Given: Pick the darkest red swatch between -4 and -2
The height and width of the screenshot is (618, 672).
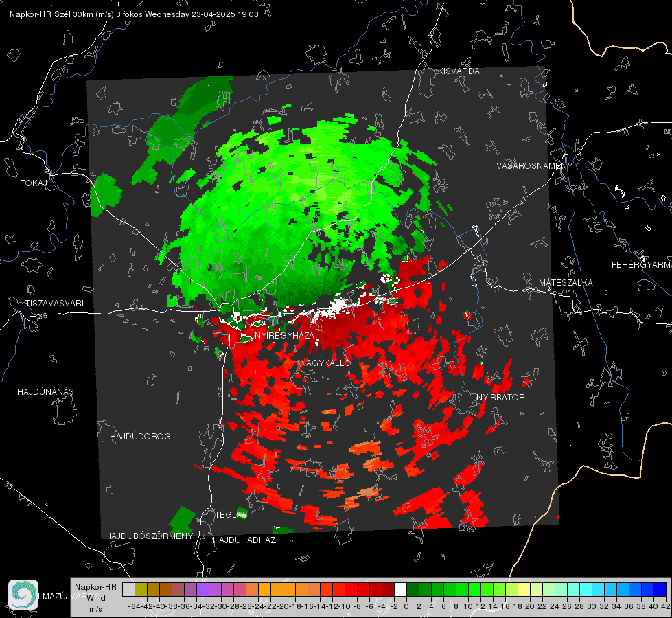Looking at the screenshot, I should coord(388,589).
